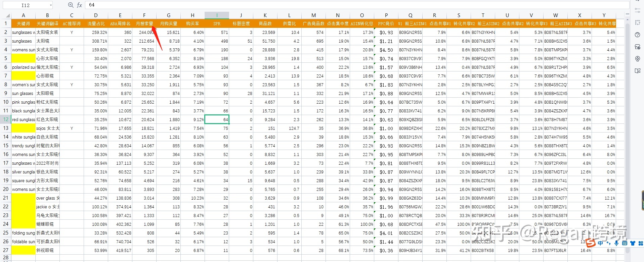
Task: Open the help question-mark icon in sidebar
Action: (638, 35)
